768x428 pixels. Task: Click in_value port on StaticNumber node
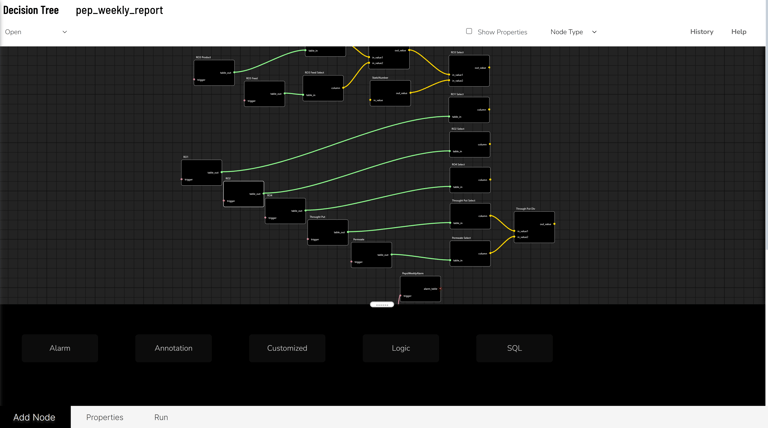click(370, 100)
